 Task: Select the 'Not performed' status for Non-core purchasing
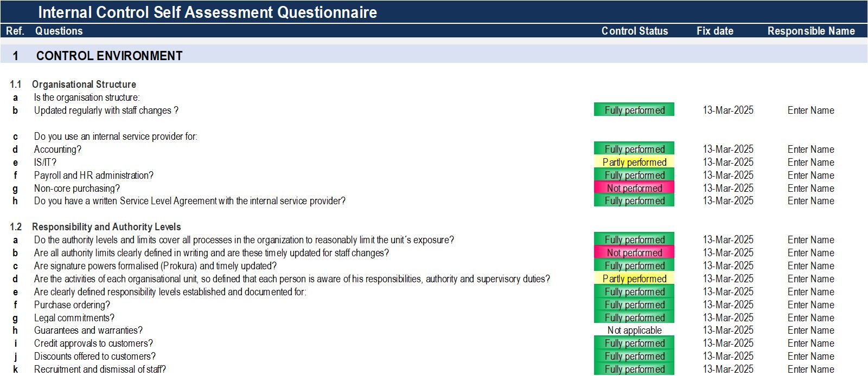(x=634, y=188)
